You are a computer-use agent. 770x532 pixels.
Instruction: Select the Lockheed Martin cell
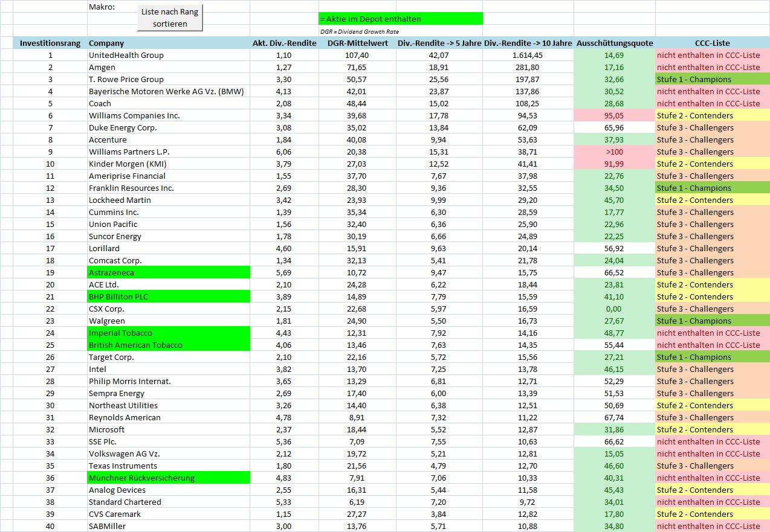[x=169, y=200]
